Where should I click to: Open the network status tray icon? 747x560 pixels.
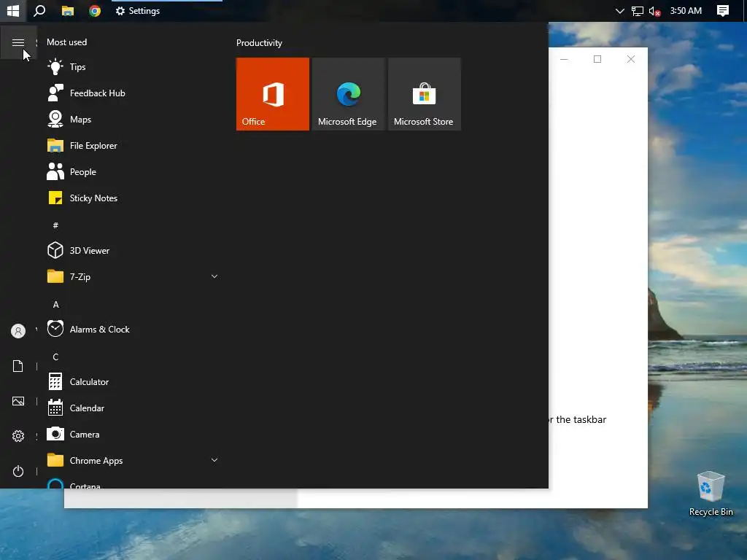[x=638, y=10]
